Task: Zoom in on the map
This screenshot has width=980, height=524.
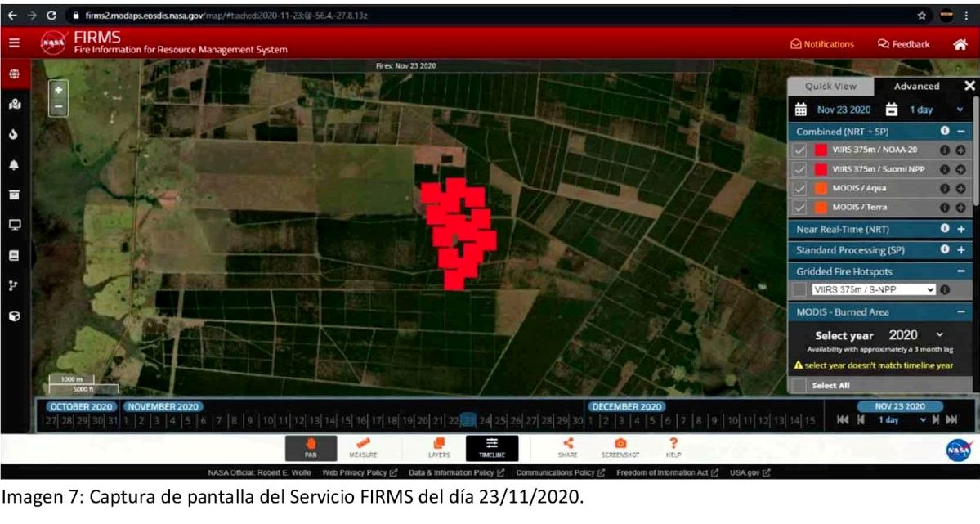Action: (58, 90)
